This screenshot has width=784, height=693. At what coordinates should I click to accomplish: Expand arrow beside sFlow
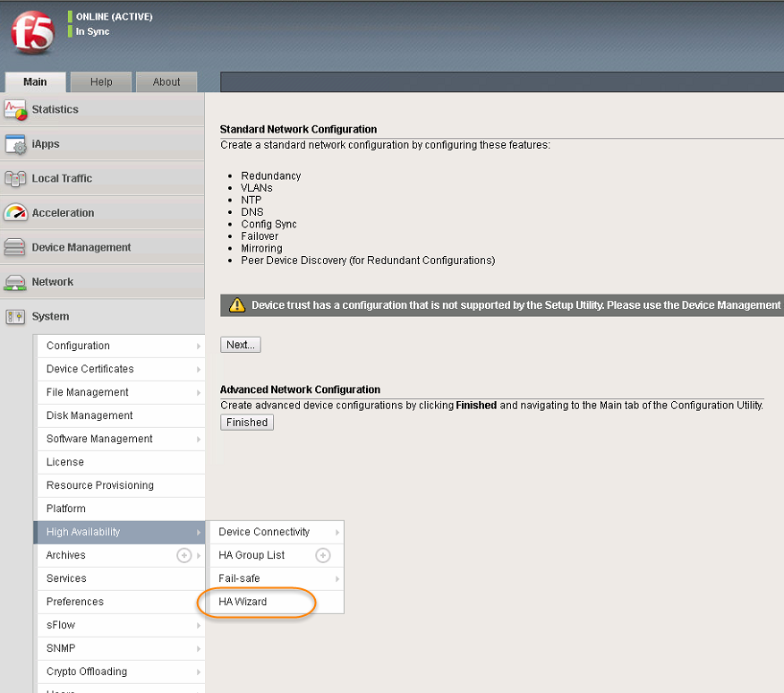pos(199,626)
